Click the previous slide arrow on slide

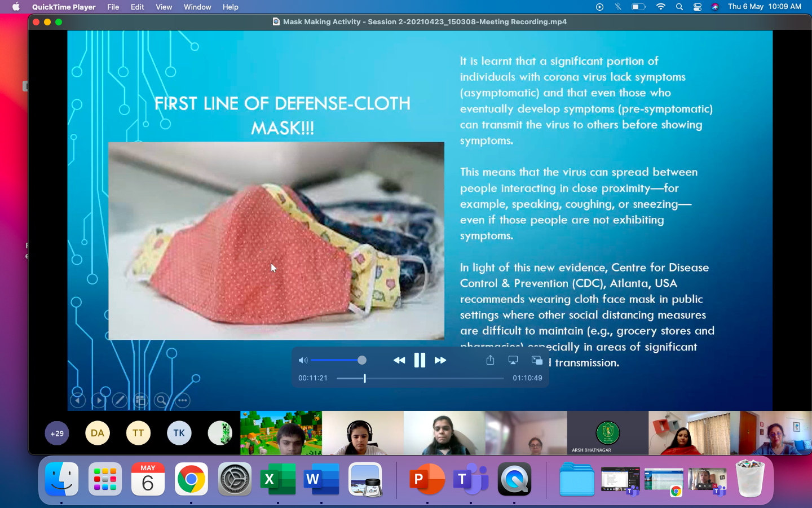(x=78, y=401)
